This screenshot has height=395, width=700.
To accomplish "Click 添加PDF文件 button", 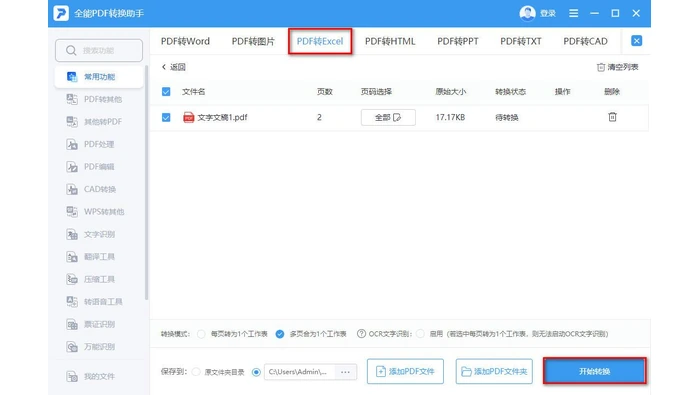I will [x=405, y=371].
